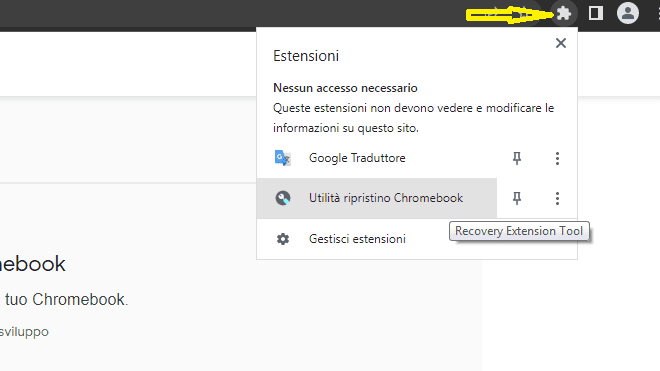The width and height of the screenshot is (660, 371).
Task: Click the Estensioni popup title
Action: pos(306,56)
